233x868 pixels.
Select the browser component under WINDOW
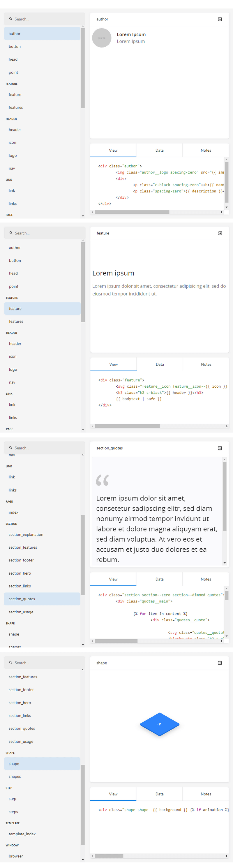pos(16,856)
